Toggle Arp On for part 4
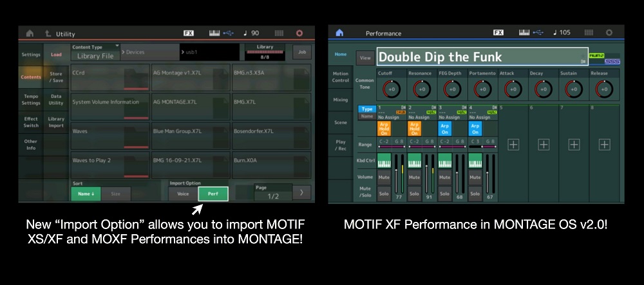The image size is (644, 285). pos(475,129)
